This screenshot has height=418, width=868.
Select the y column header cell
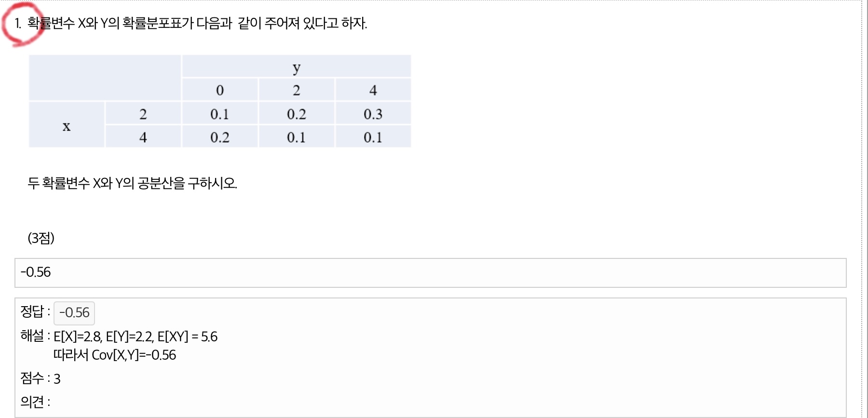pos(296,67)
